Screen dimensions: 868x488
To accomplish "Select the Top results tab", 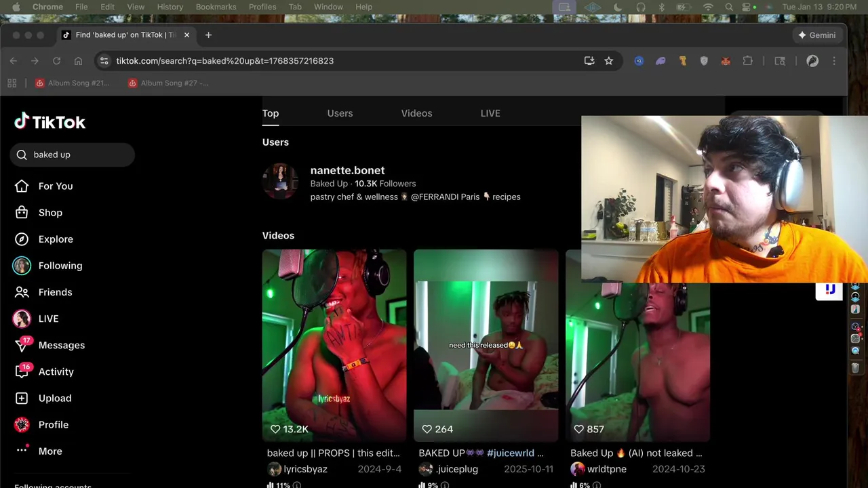I will (x=271, y=113).
